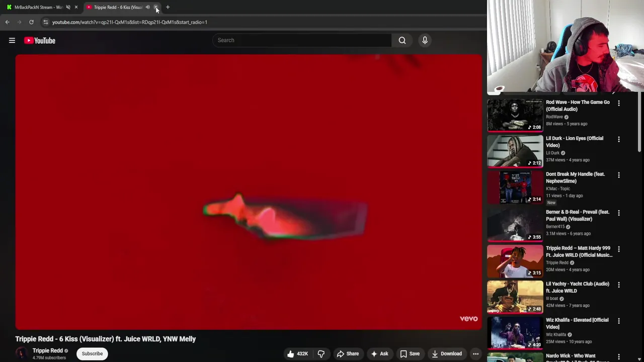Image resolution: width=644 pixels, height=362 pixels.
Task: Open Wiz Khalifa Elevated thumbnail
Action: (515, 333)
